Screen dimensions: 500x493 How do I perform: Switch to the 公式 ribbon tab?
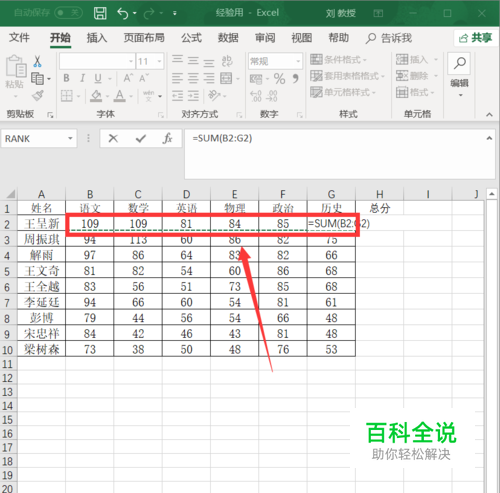[x=191, y=37]
